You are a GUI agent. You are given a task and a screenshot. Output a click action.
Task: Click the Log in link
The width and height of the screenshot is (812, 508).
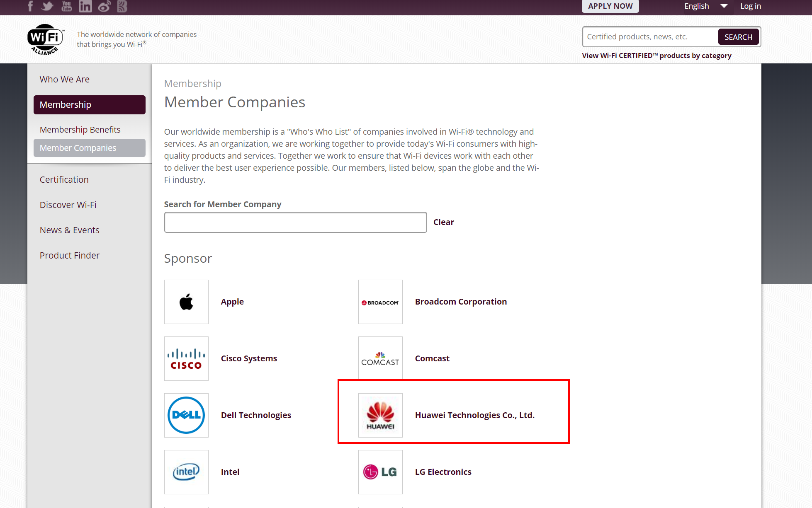pos(751,6)
